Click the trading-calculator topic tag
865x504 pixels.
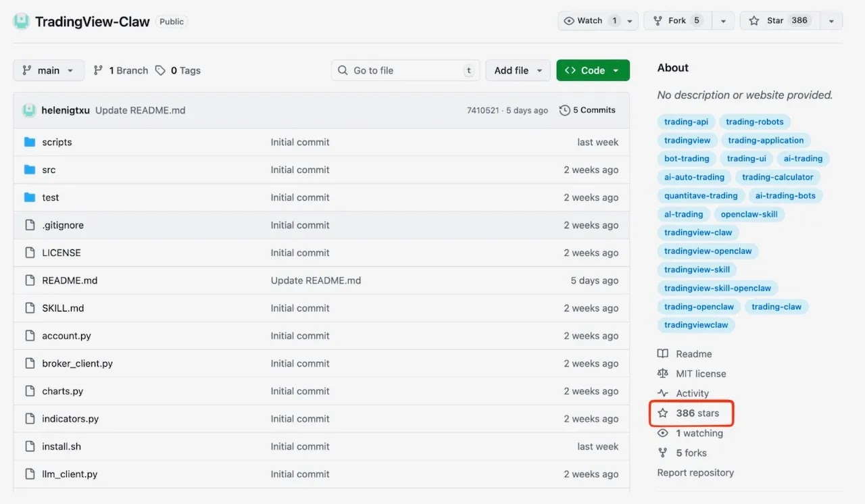(778, 177)
